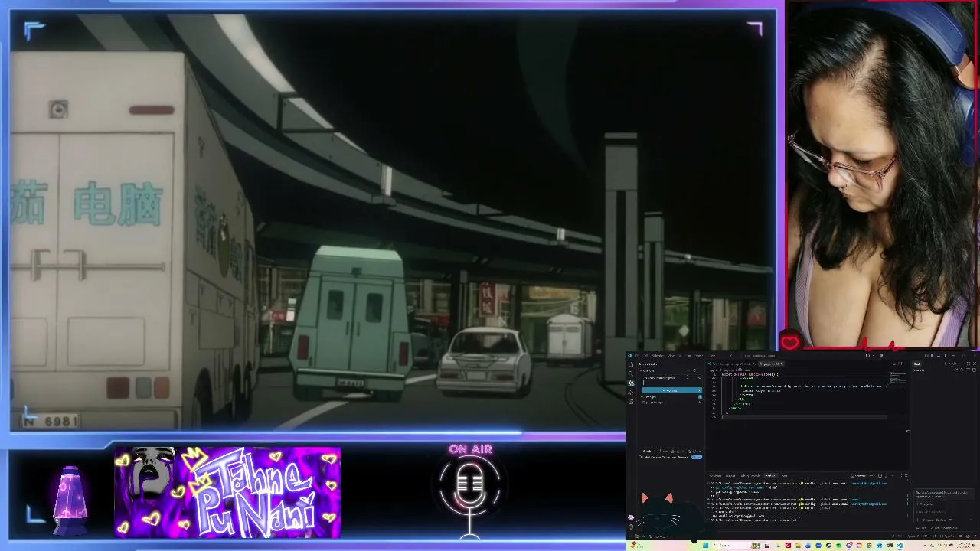Switch to the Output panel tab
980x551 pixels.
coord(730,475)
